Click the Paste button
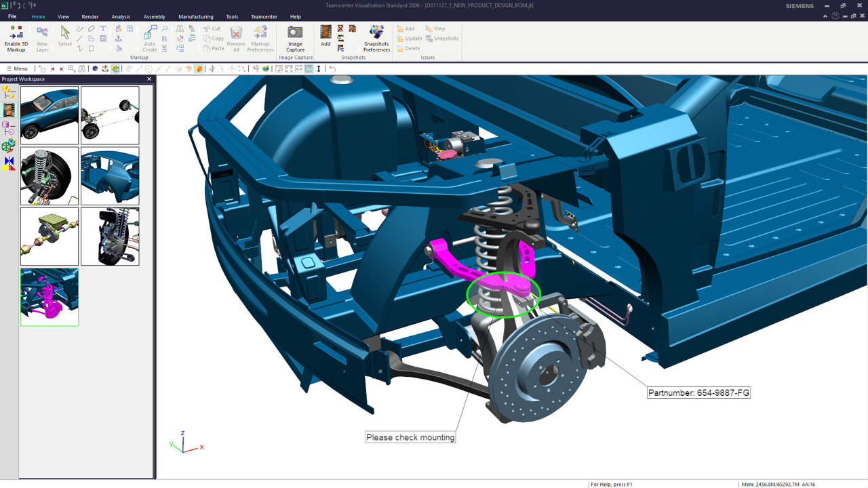Image resolution: width=868 pixels, height=488 pixels. click(214, 48)
